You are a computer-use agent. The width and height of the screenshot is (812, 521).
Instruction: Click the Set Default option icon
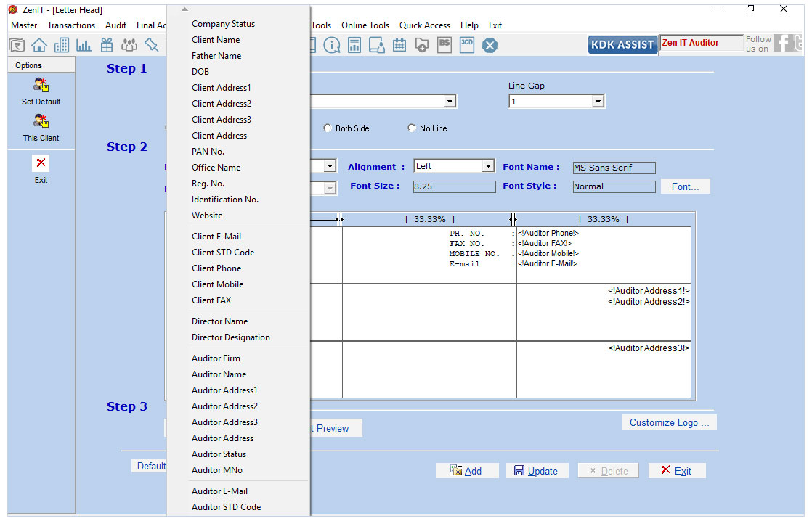click(41, 86)
